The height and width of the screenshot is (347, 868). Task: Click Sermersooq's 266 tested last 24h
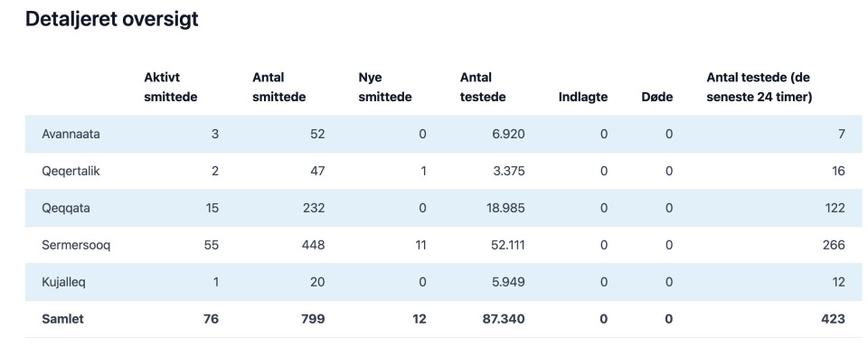pos(834,245)
